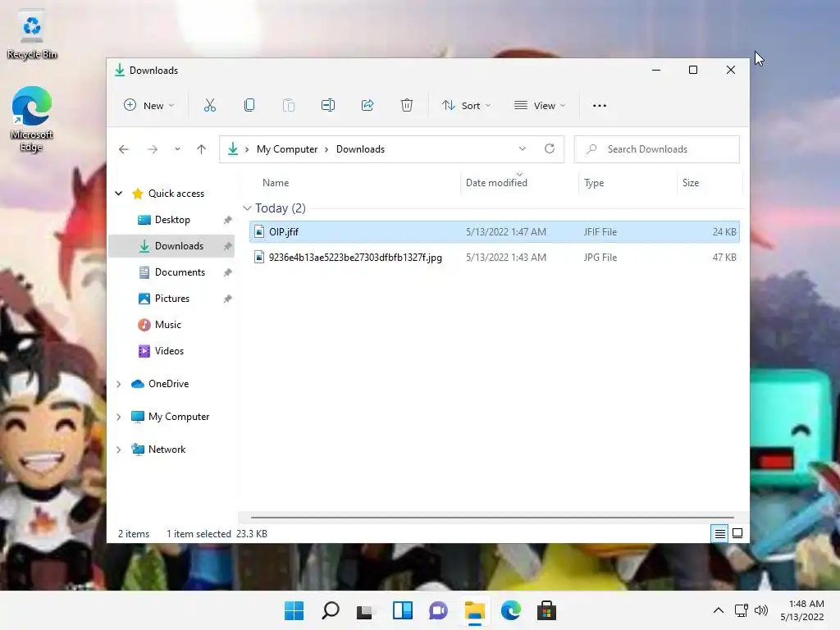Click Downloads in address breadcrumb
The image size is (840, 630).
coord(361,149)
